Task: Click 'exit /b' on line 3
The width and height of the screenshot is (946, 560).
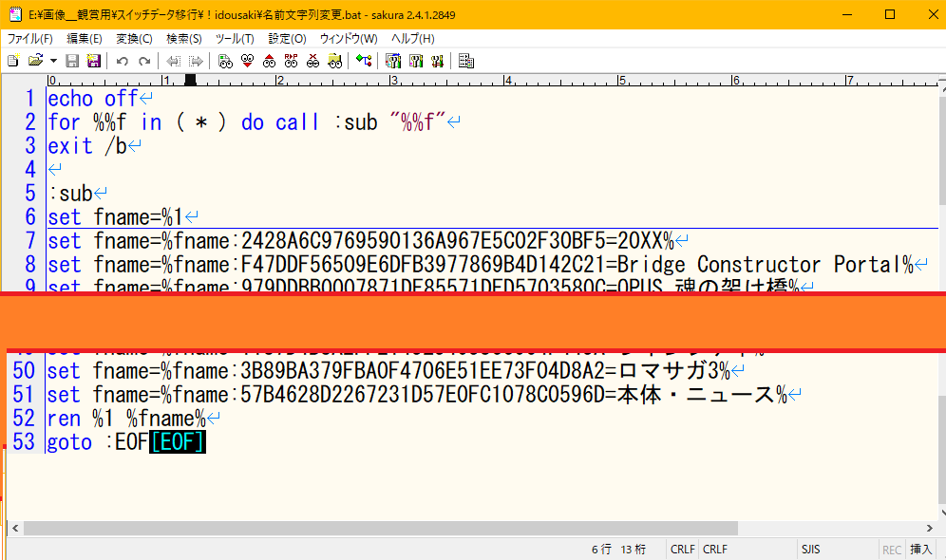Action: (87, 146)
